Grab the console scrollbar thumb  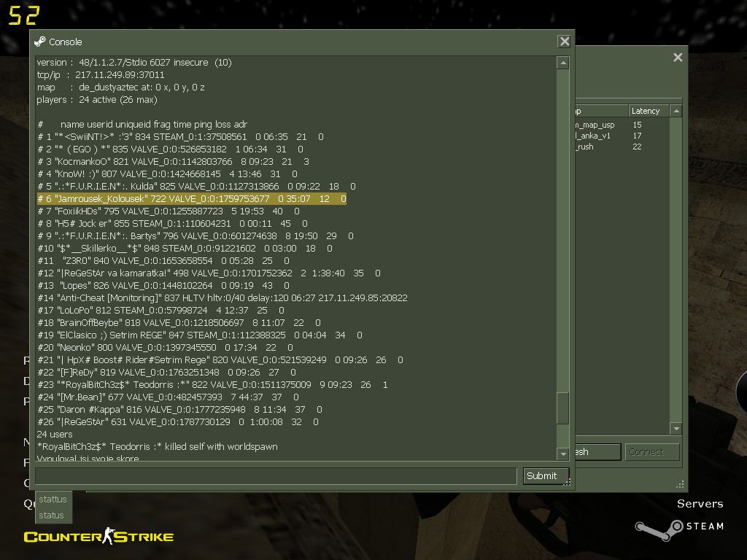[562, 407]
